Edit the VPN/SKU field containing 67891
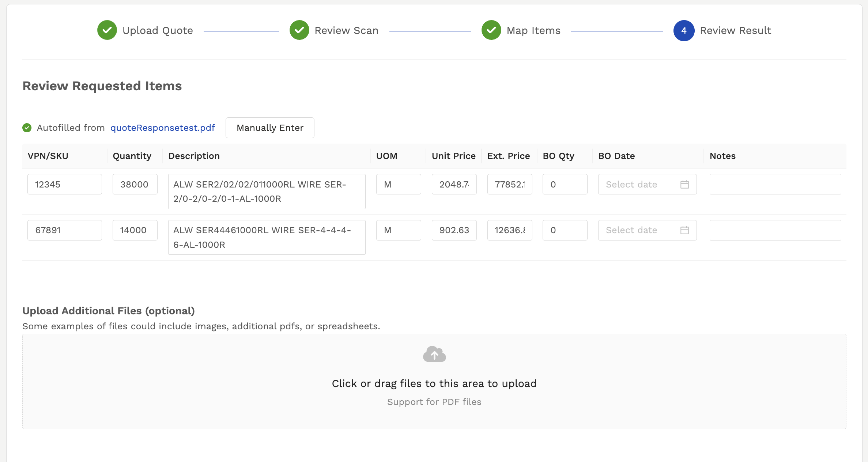This screenshot has height=462, width=868. [x=65, y=230]
